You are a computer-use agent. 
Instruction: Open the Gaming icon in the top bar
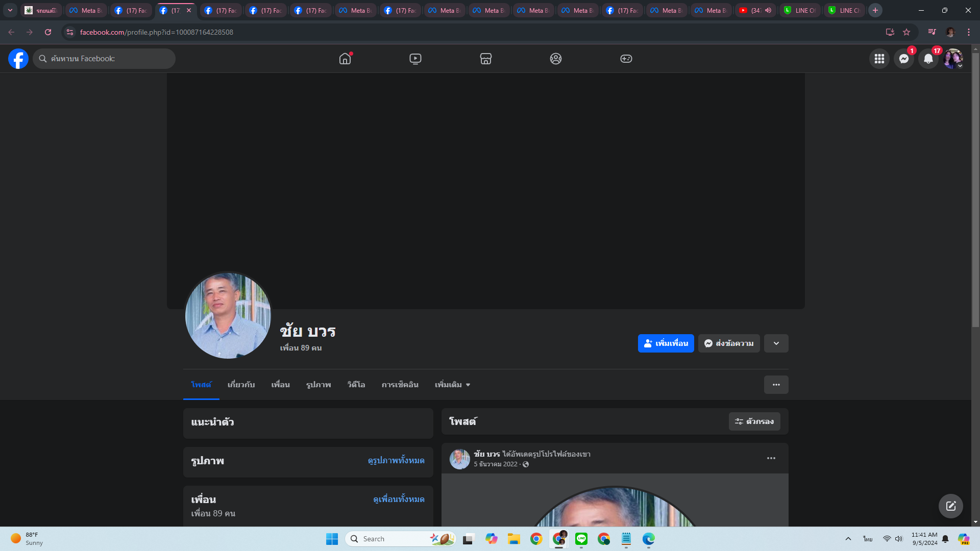[626, 59]
